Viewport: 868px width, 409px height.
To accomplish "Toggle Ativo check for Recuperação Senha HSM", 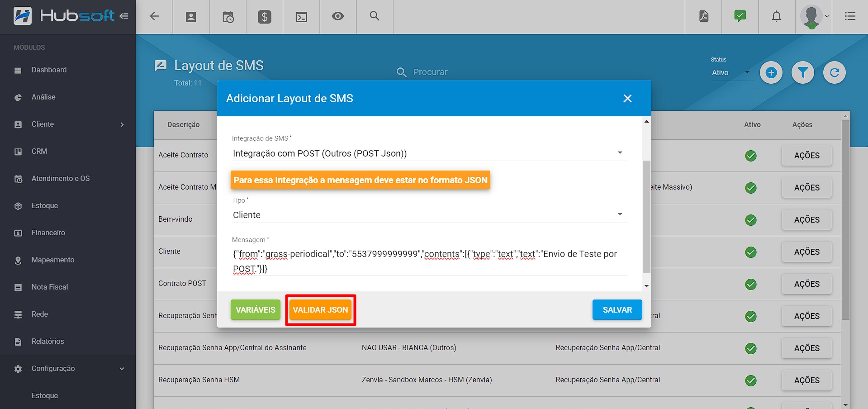I will tap(751, 380).
